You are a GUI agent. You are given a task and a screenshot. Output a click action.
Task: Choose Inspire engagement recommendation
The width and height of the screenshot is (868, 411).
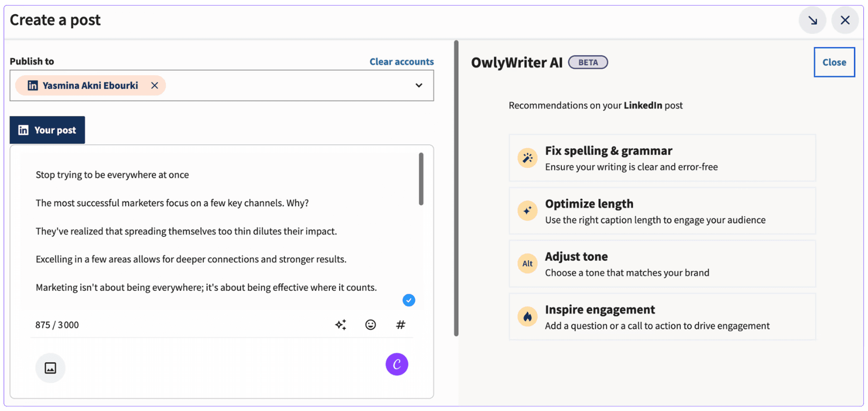pos(662,317)
